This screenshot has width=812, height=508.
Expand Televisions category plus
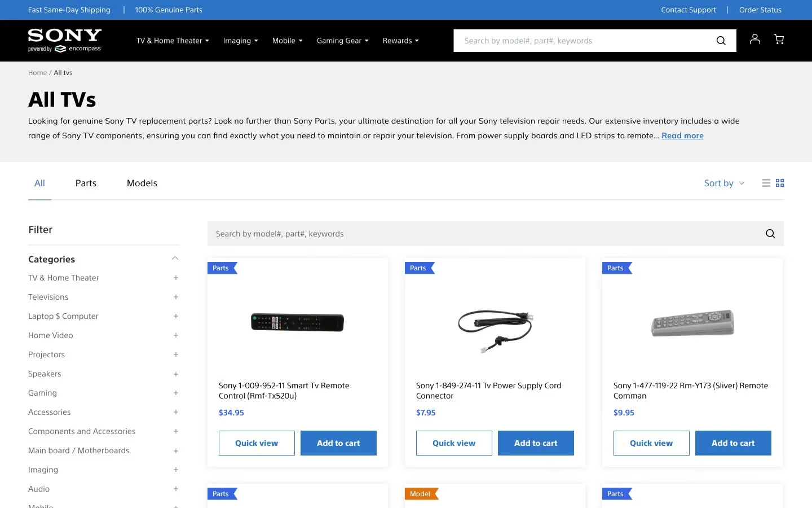[x=176, y=297]
